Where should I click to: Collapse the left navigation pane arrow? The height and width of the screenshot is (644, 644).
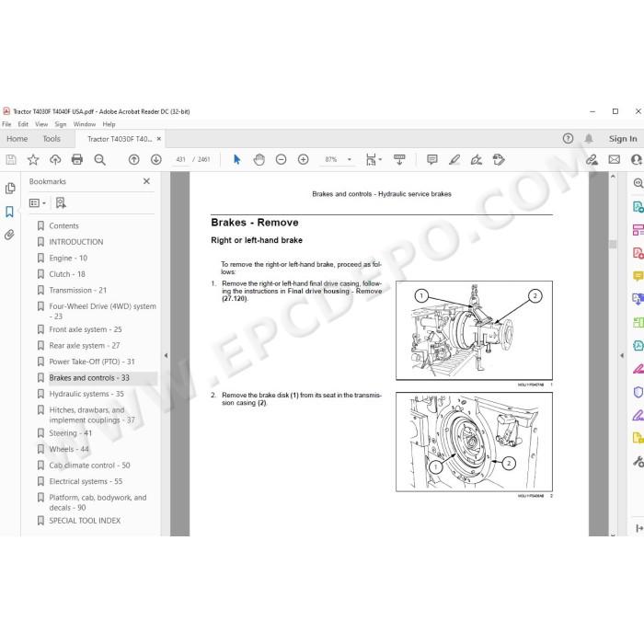[x=166, y=356]
